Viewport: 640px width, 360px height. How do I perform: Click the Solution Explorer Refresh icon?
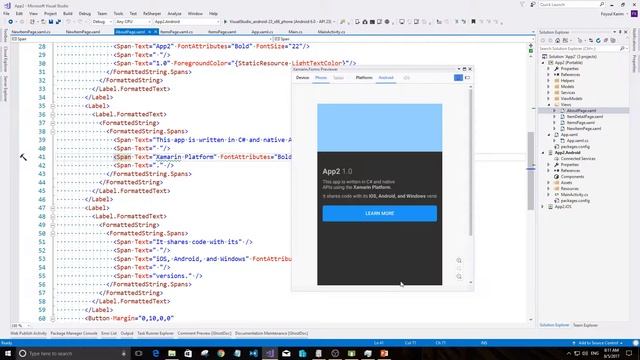598,40
